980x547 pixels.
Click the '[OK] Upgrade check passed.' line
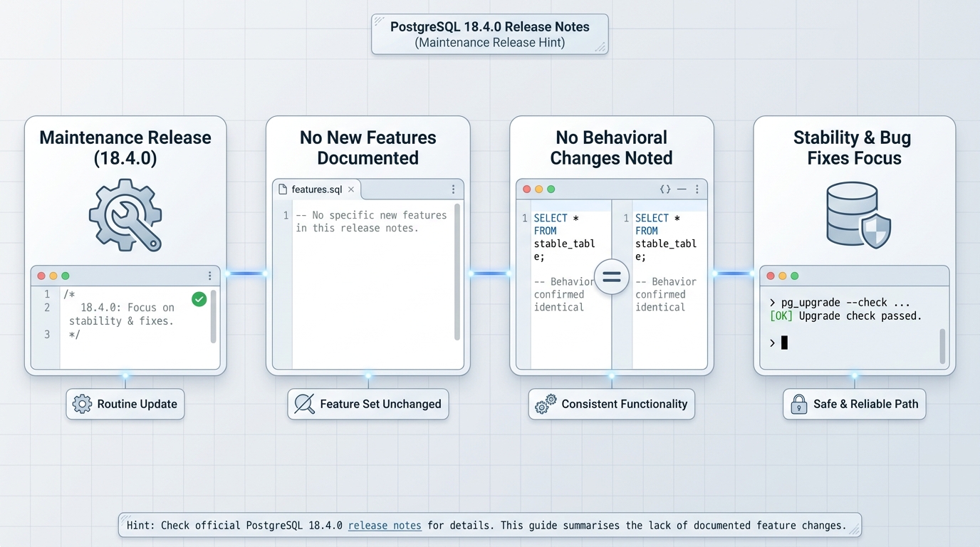(x=846, y=316)
